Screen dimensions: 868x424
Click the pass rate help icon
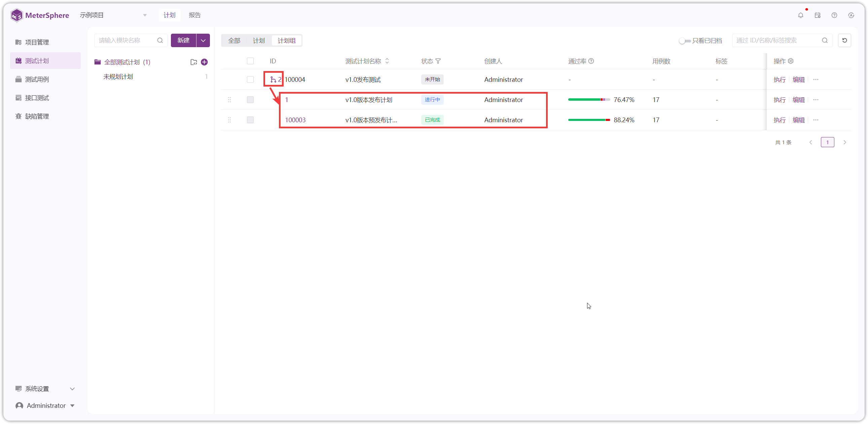591,61
